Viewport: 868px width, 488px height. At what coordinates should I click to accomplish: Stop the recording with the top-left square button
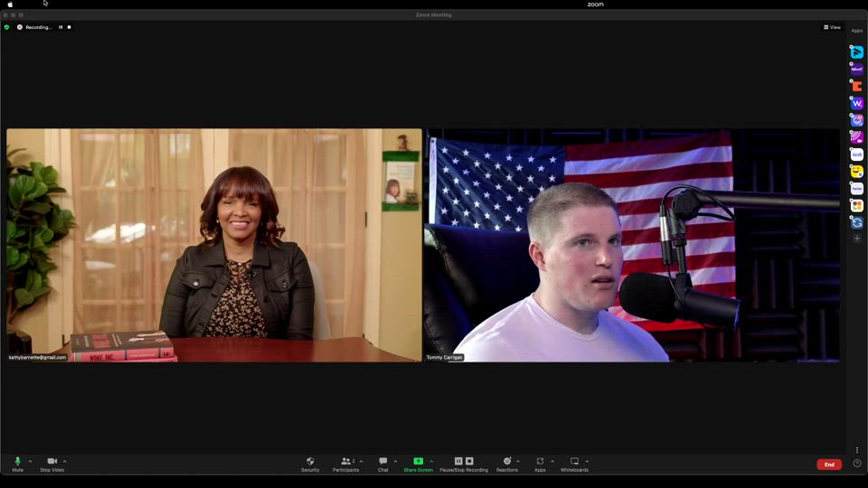coord(69,27)
